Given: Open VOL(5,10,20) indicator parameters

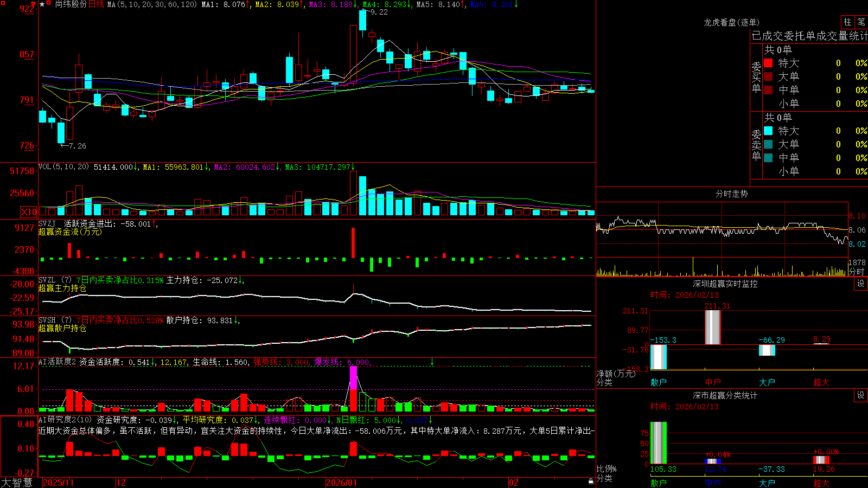Looking at the screenshot, I should (x=63, y=167).
